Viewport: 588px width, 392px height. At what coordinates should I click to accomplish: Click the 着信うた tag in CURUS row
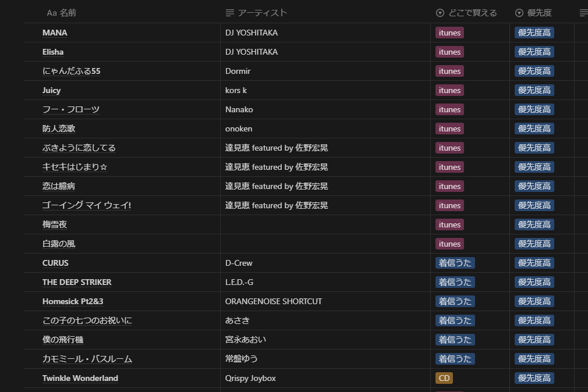(x=455, y=263)
